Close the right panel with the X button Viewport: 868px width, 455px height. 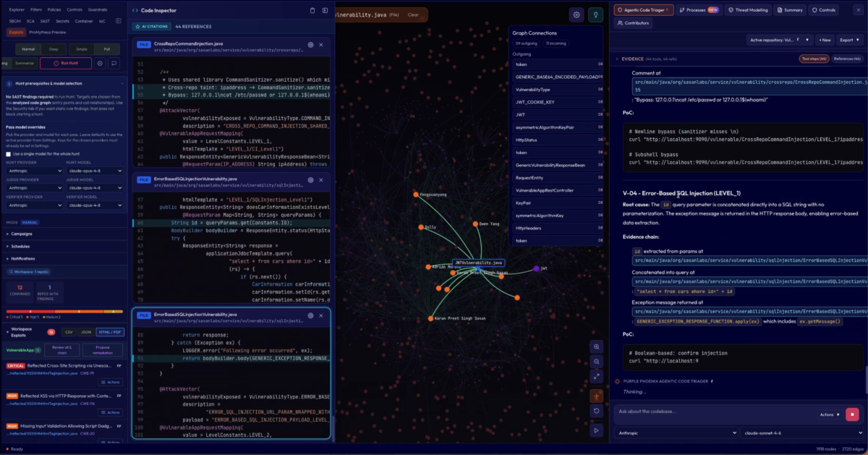tap(860, 10)
